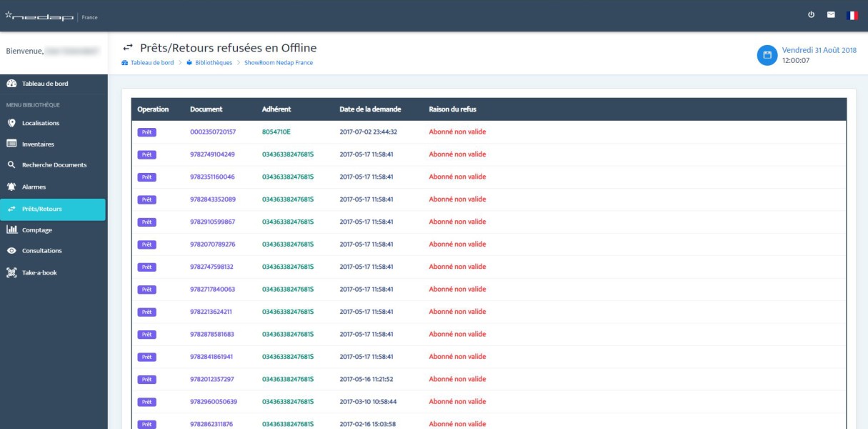Select the French flag language icon

[852, 15]
